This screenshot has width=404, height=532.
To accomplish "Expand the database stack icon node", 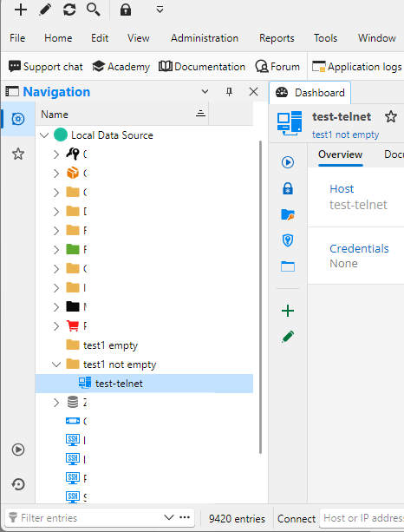I will [56, 403].
